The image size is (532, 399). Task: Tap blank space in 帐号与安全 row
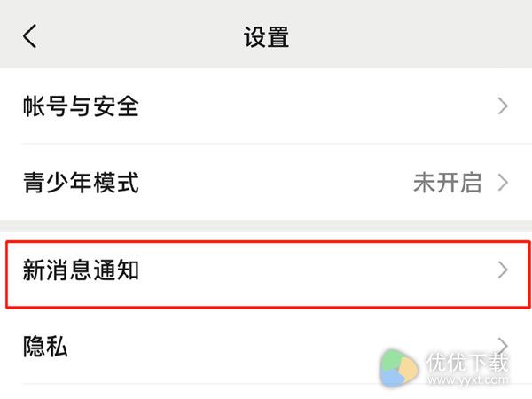pyautogui.click(x=316, y=106)
